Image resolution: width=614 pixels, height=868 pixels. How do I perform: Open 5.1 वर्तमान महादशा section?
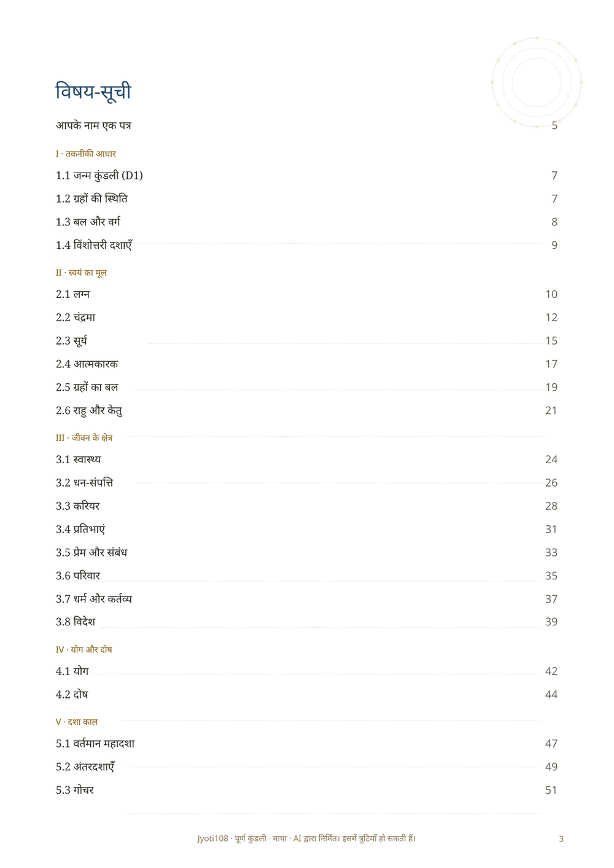(x=306, y=744)
